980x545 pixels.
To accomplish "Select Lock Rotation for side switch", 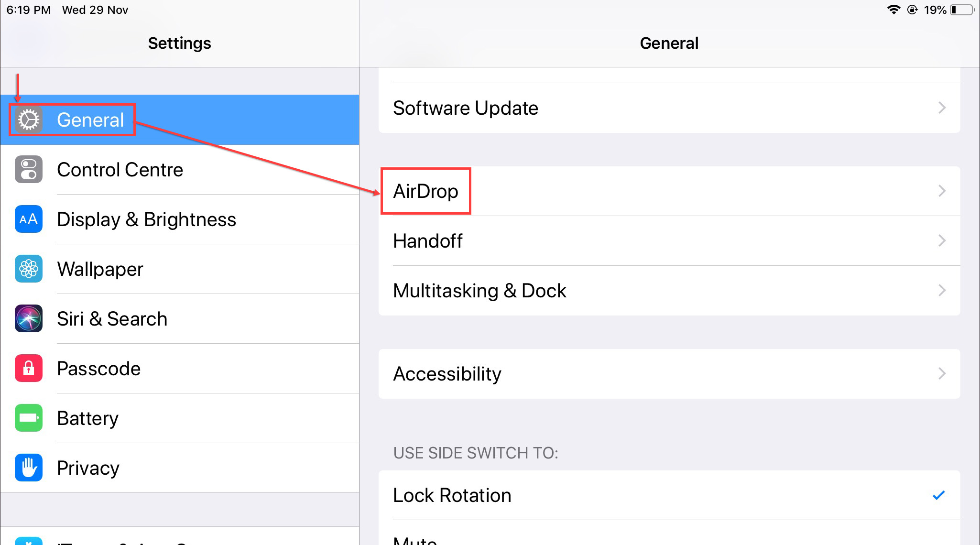I will [x=669, y=495].
